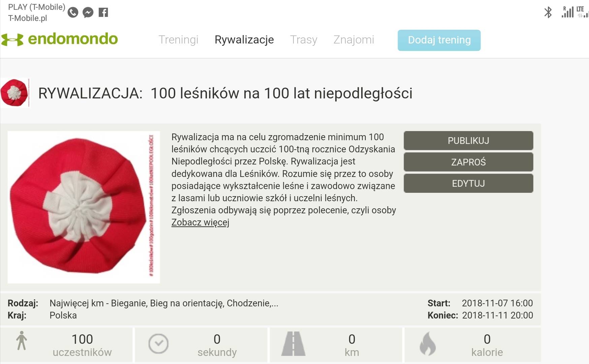Tap the LTE signal strength indicator

tap(580, 12)
